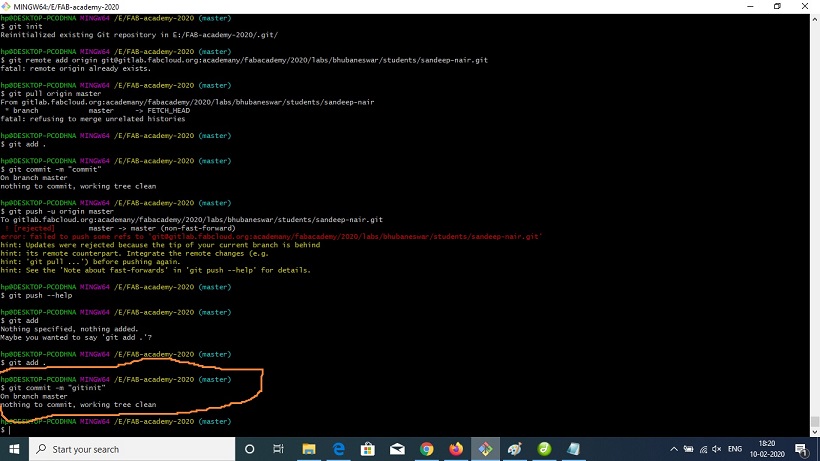This screenshot has width=820, height=461.
Task: Check the battery status tray icon
Action: pyautogui.click(x=689, y=449)
